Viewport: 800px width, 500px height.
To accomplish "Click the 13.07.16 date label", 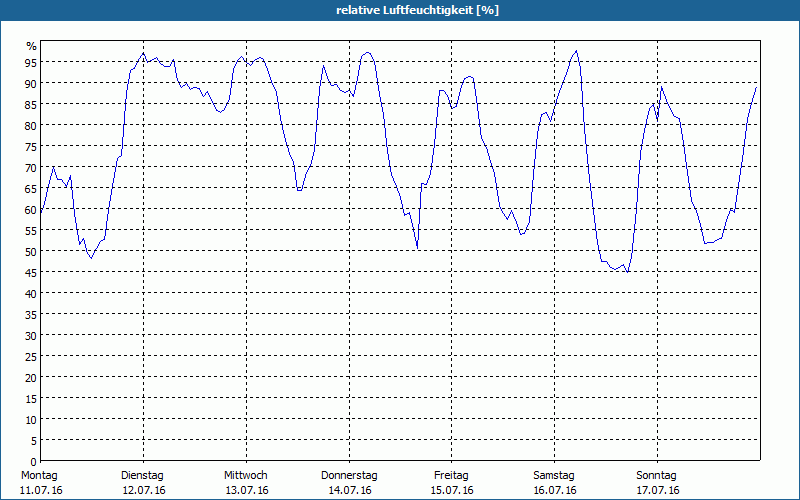I will pyautogui.click(x=247, y=490).
